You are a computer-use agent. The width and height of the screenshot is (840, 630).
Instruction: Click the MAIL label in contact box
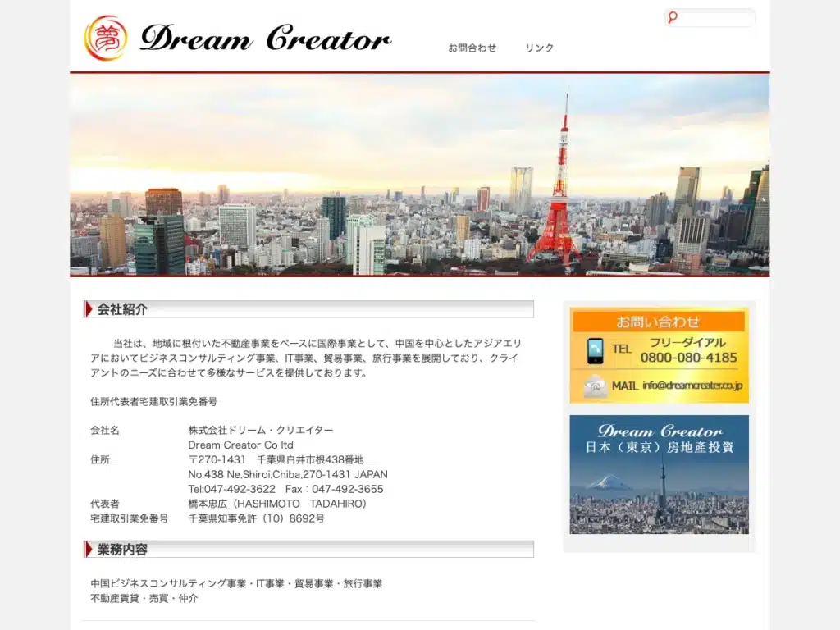point(624,386)
